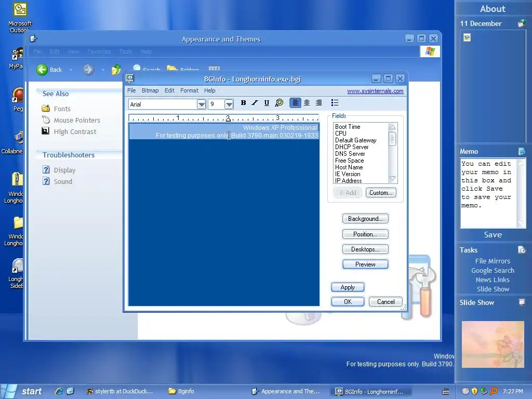Click the BGInfo ruler bar
The image size is (532, 399).
223,118
